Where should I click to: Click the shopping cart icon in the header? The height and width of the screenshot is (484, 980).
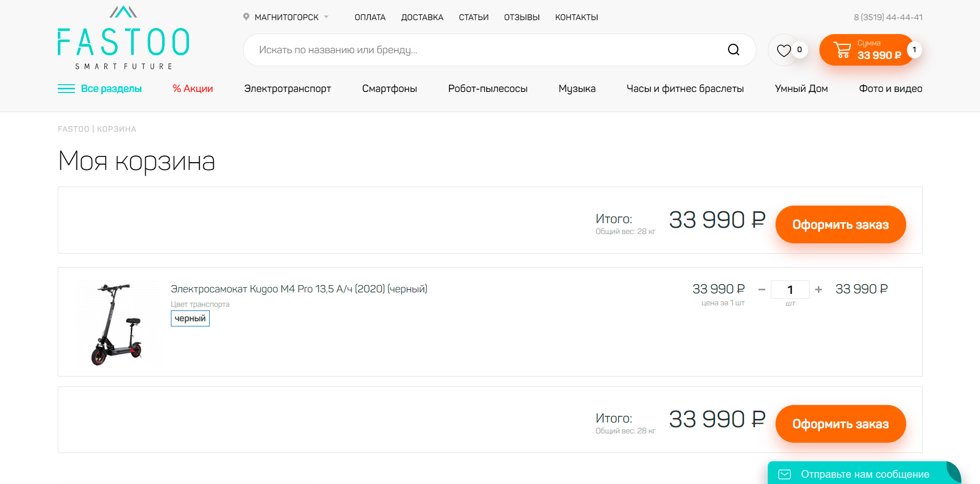coord(842,50)
